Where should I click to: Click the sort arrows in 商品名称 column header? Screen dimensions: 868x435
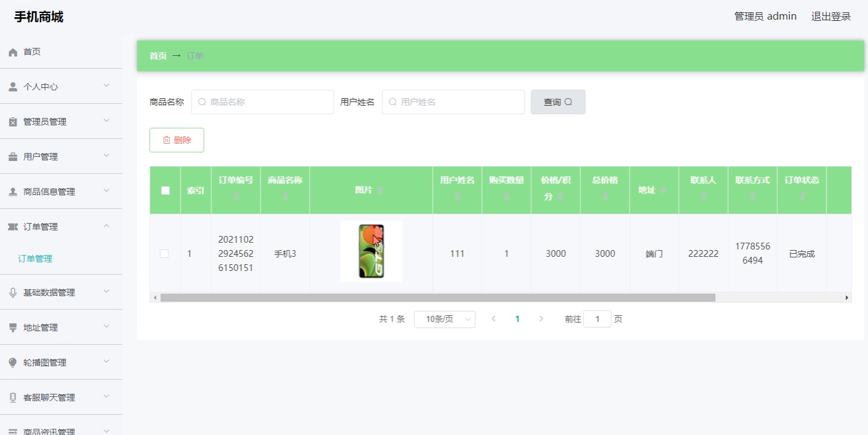[x=285, y=197]
